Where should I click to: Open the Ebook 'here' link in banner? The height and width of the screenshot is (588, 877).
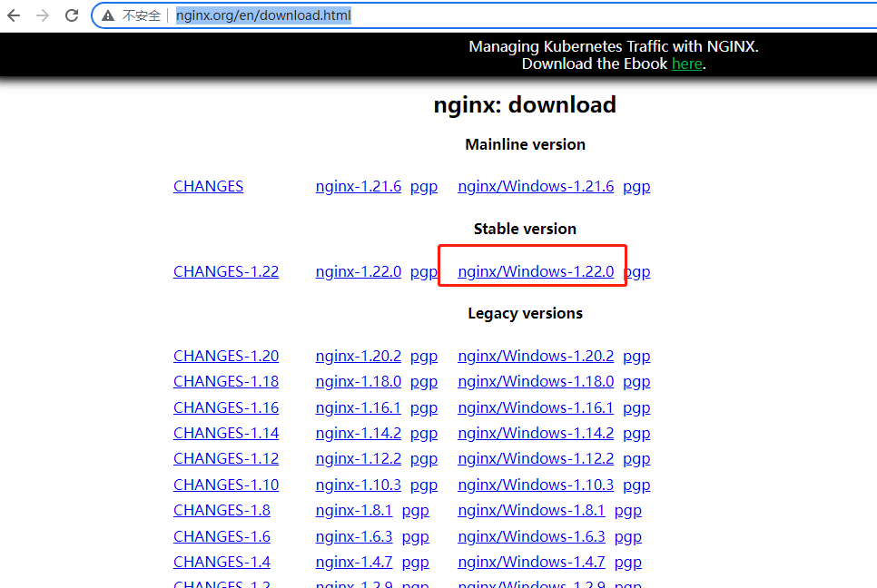point(687,64)
